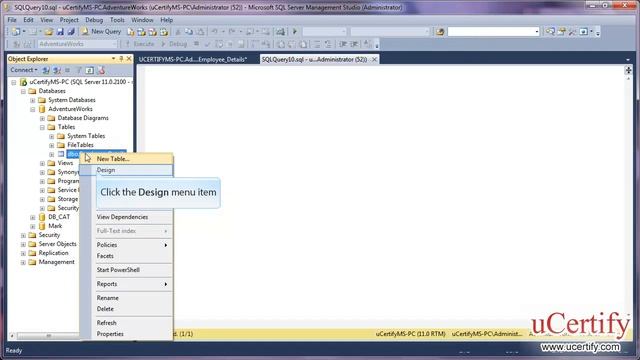Choose New Table... from the context menu
640x360 pixels.
(126, 159)
